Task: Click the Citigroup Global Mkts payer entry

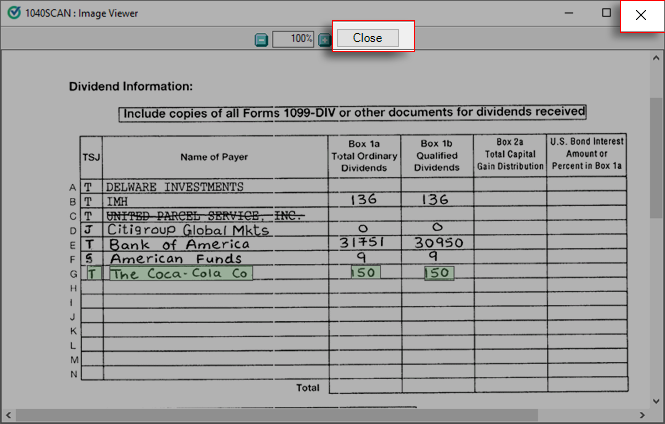Action: (x=188, y=230)
